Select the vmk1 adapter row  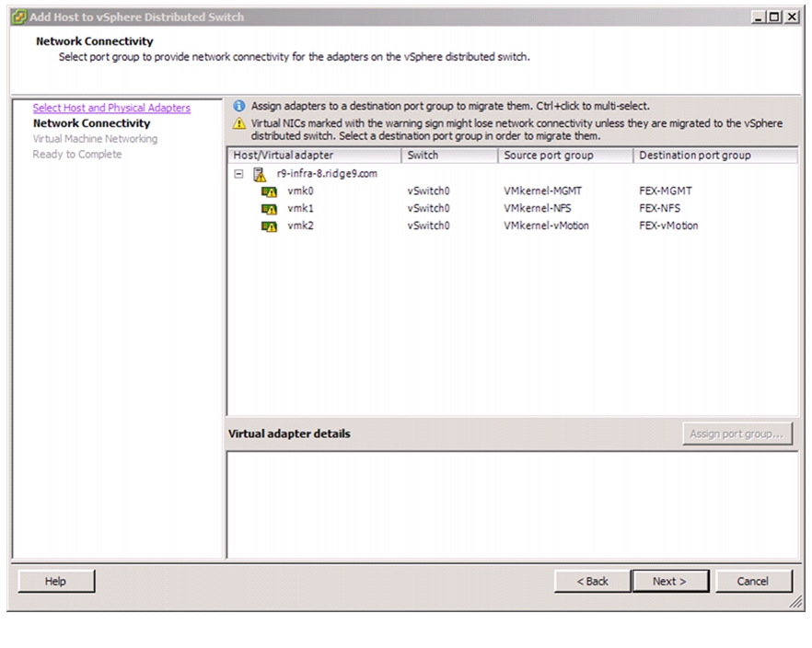click(x=513, y=208)
